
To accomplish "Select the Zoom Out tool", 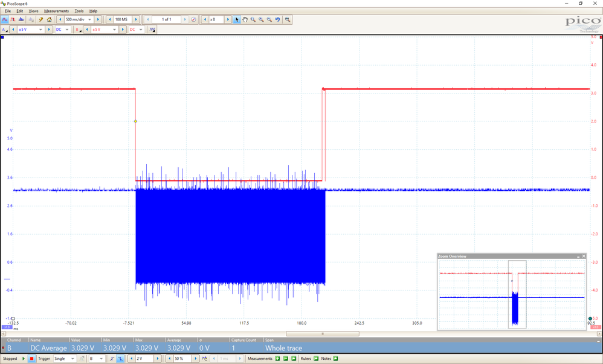I will 269,19.
